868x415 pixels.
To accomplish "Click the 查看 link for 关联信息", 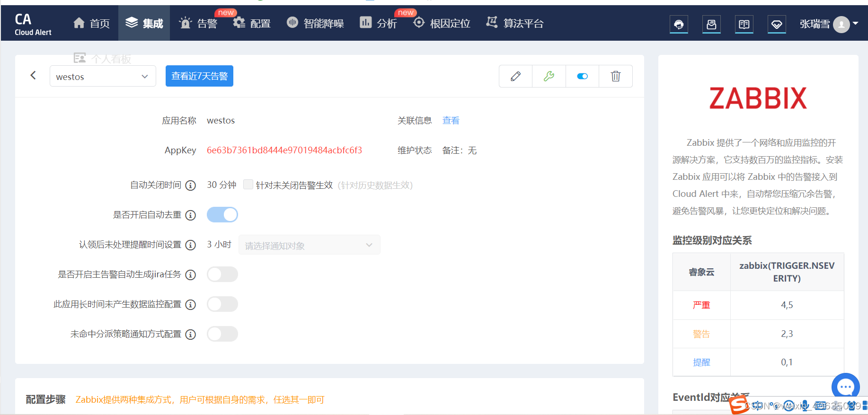I will point(451,121).
